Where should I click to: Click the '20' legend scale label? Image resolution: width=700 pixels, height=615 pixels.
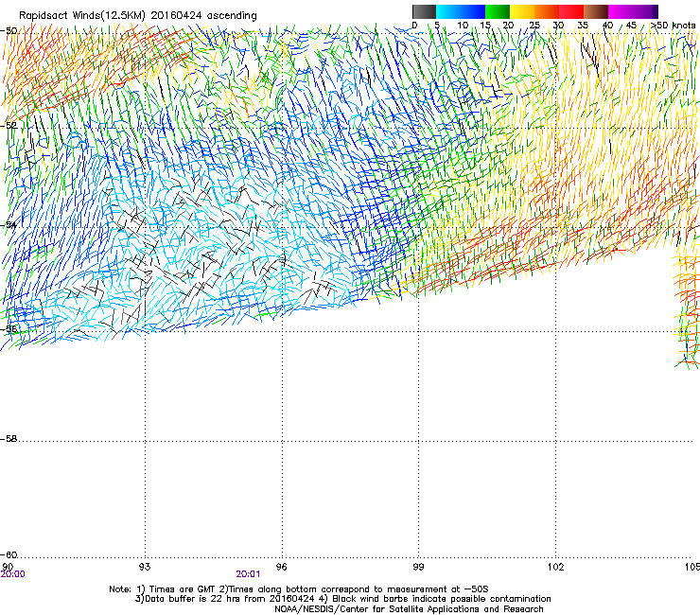508,25
